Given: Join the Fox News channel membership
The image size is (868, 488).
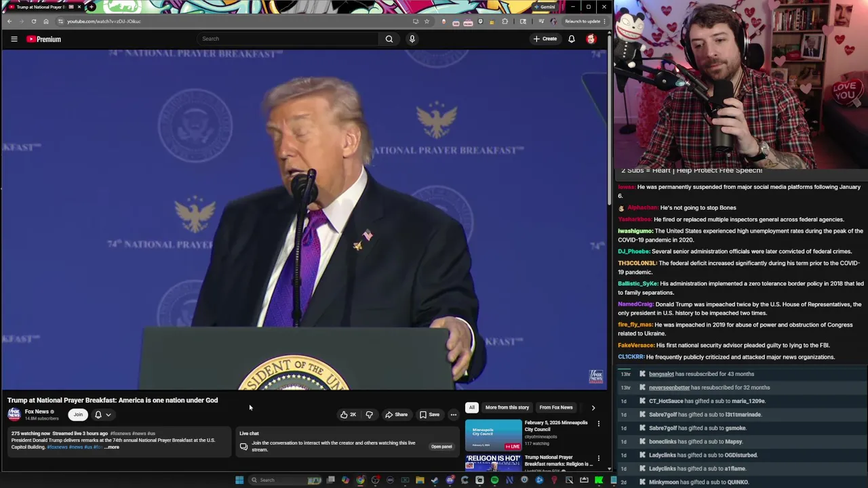Looking at the screenshot, I should point(78,414).
